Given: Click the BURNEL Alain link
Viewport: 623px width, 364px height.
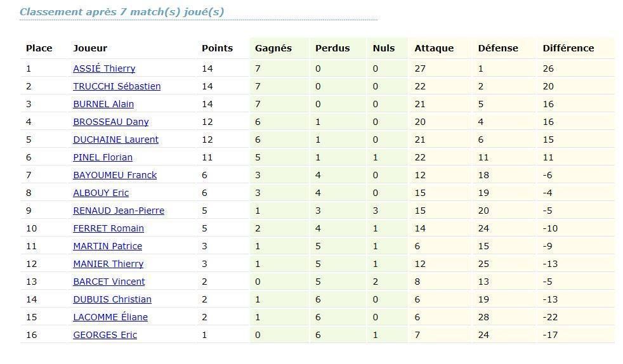Looking at the screenshot, I should [x=103, y=105].
